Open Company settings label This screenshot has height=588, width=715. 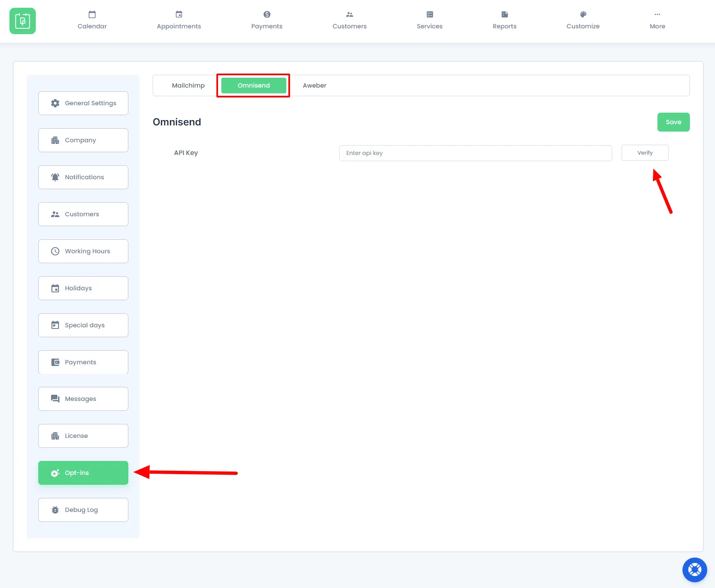(81, 140)
